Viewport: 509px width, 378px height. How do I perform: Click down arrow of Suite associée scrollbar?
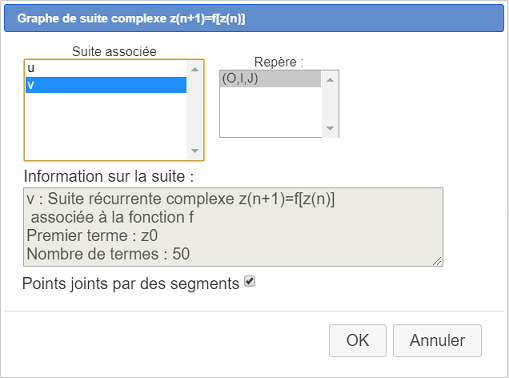(195, 151)
